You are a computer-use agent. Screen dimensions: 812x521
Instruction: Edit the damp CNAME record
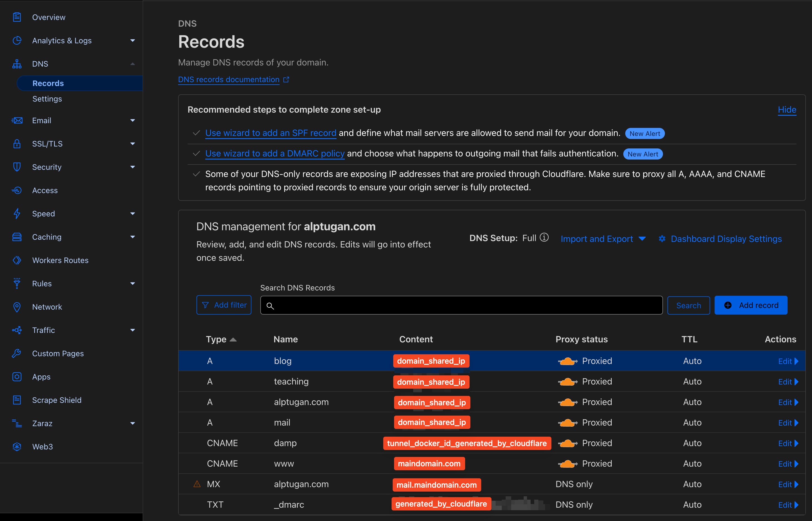click(x=788, y=444)
